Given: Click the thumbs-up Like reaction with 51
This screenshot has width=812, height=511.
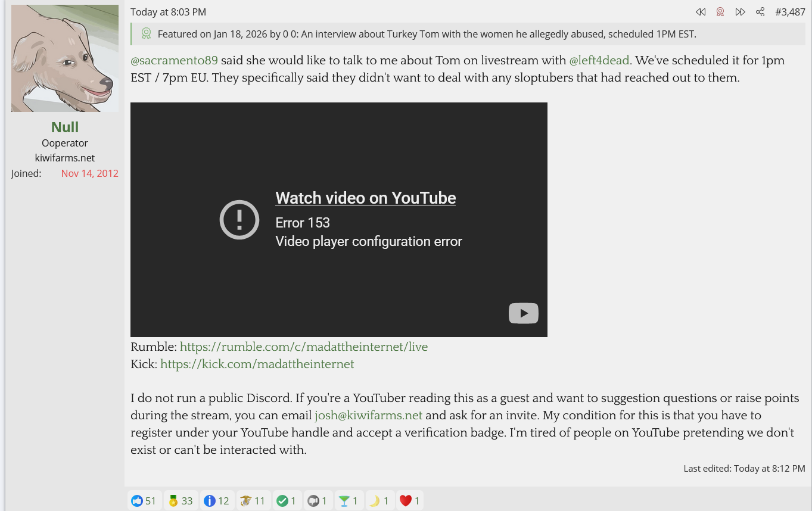Looking at the screenshot, I should click(x=144, y=501).
